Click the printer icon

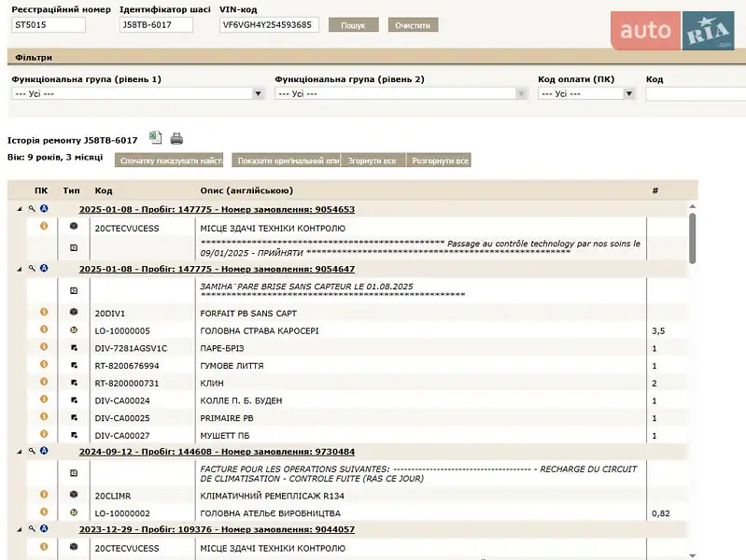pos(176,138)
